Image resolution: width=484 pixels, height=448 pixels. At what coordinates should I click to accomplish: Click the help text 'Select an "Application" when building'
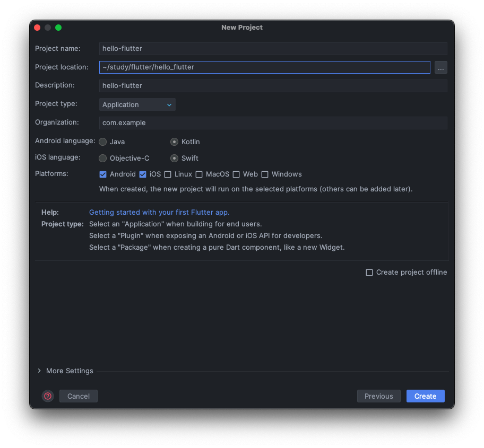coord(175,224)
